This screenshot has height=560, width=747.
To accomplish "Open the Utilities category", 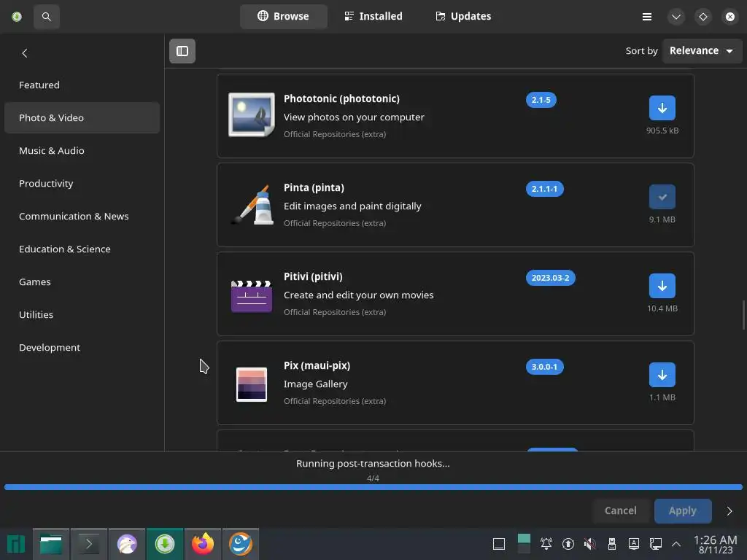I will (x=82, y=315).
